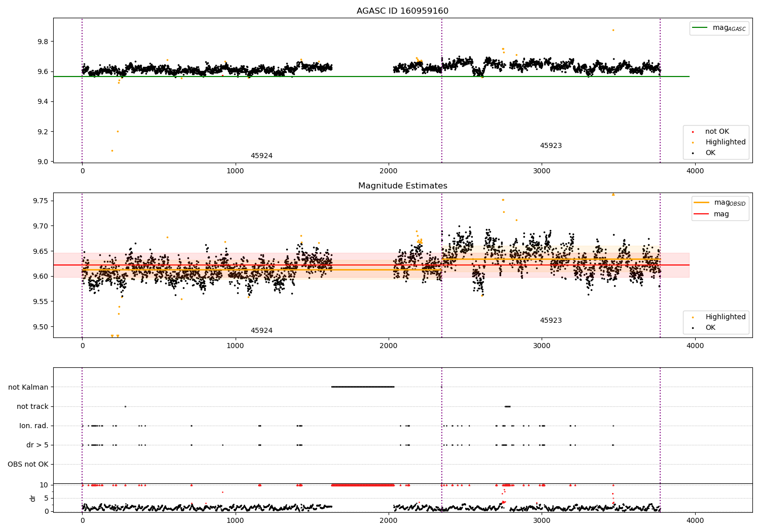Click the 'not track' marker cluster near 2800
This screenshot has width=760, height=532.
508,406
